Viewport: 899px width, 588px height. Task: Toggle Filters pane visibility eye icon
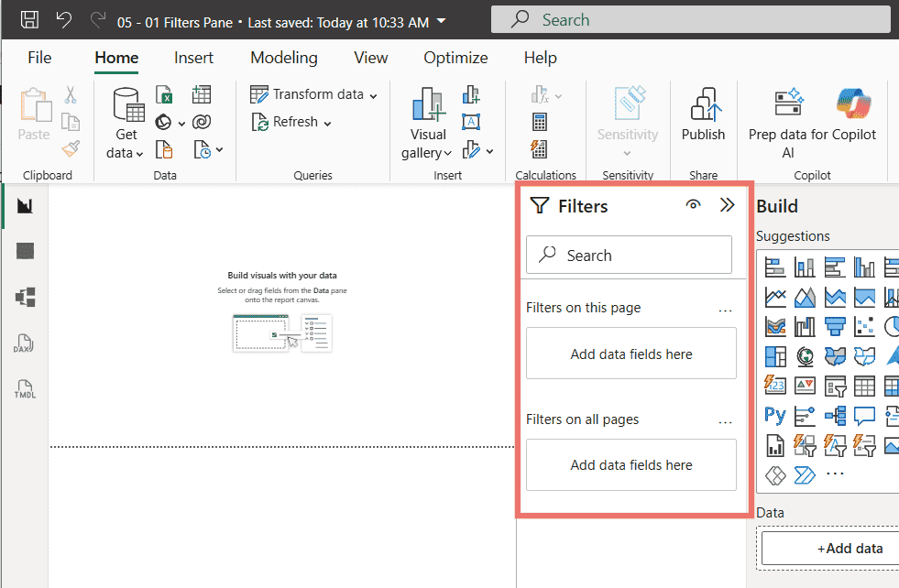pos(693,204)
